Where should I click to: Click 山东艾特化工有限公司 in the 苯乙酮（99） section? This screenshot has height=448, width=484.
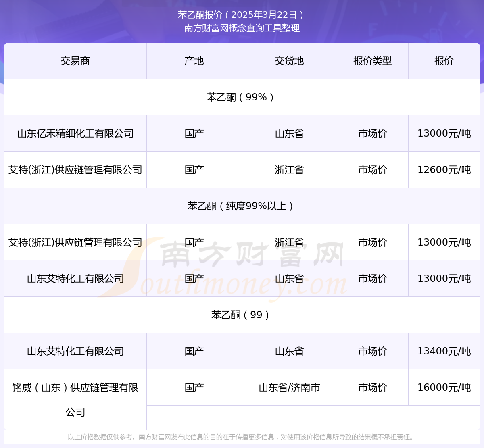coord(75,351)
